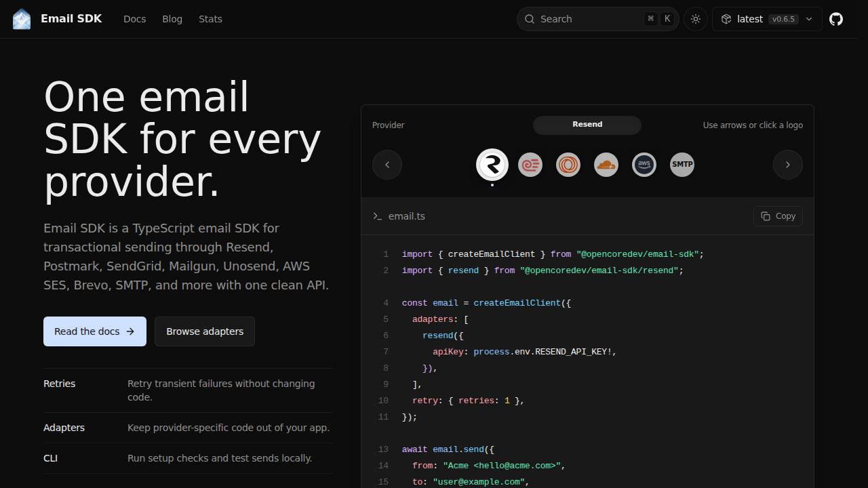Screen dimensions: 868x488
Task: Open the Docs nav link
Action: pos(134,19)
